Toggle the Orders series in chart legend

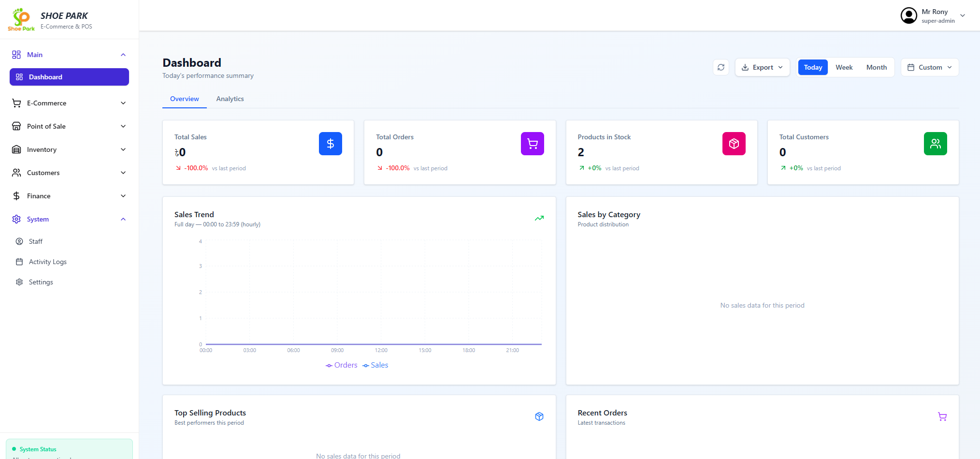click(x=342, y=365)
